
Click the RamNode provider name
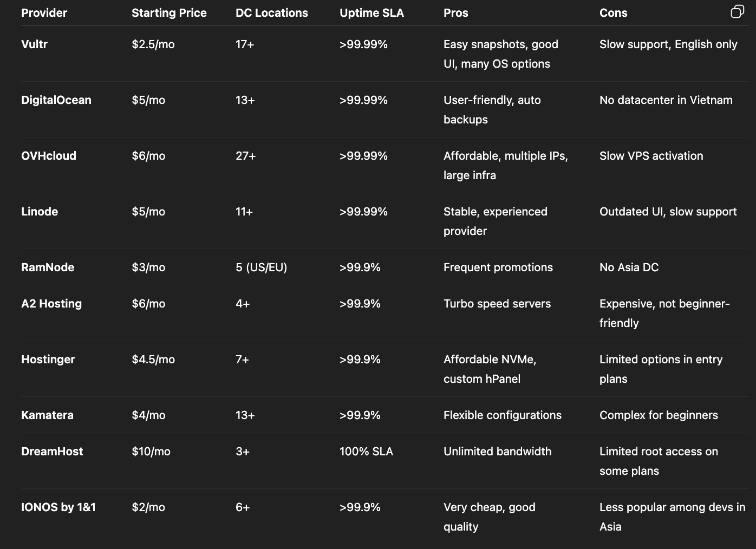47,267
